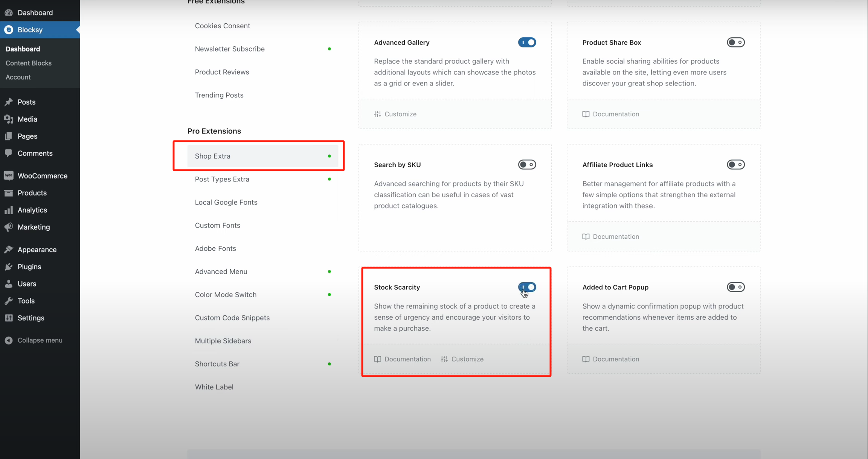
Task: Turn on the Search by SKU switch
Action: pyautogui.click(x=527, y=165)
